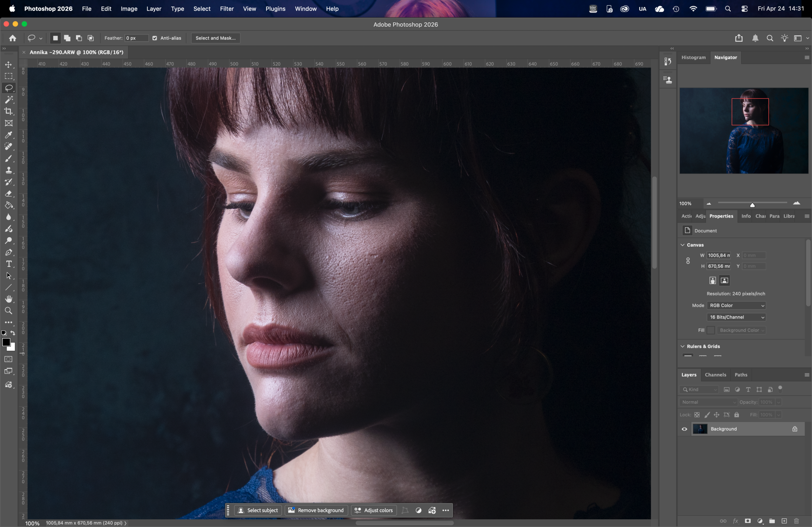The image size is (812, 527).
Task: Open the RGB Color mode dropdown
Action: point(736,305)
